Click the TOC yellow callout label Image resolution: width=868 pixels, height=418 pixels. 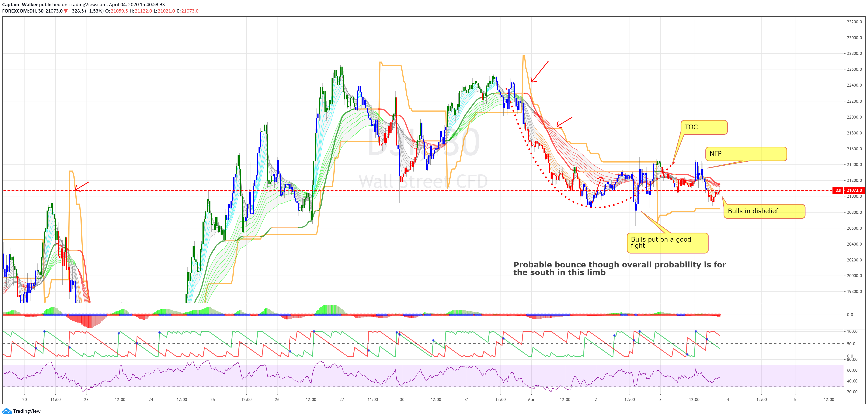click(x=704, y=127)
